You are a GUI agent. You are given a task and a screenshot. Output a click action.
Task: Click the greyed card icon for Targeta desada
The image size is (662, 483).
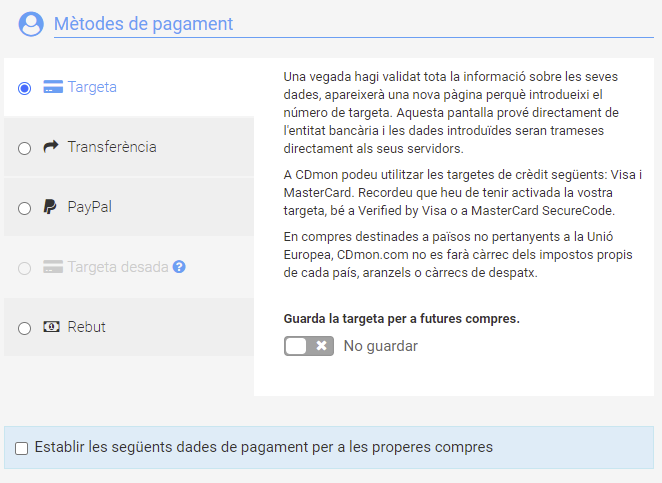[x=53, y=267]
